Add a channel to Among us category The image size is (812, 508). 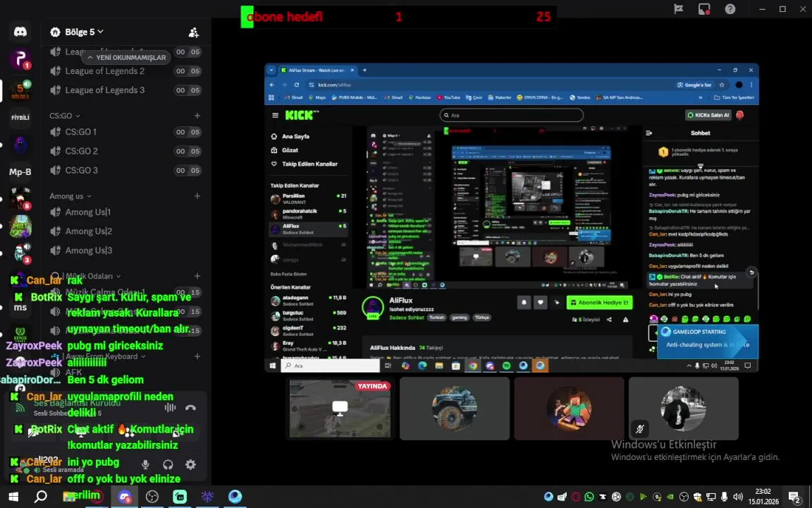(197, 196)
